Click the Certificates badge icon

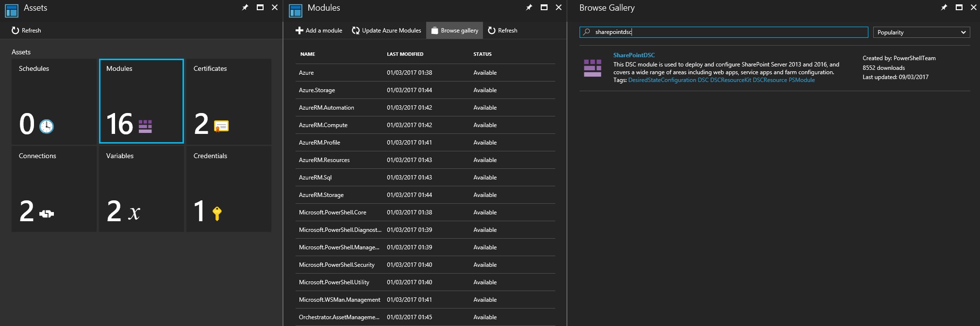point(221,126)
